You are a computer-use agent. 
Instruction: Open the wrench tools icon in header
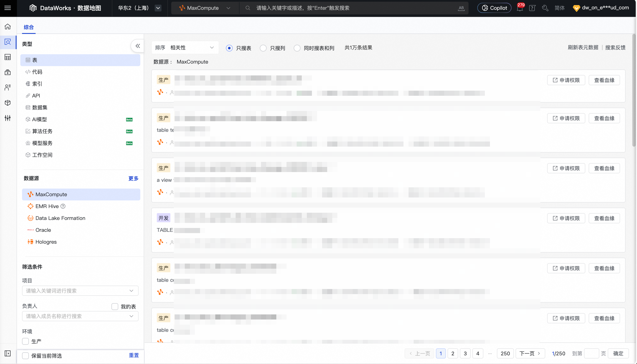click(545, 8)
